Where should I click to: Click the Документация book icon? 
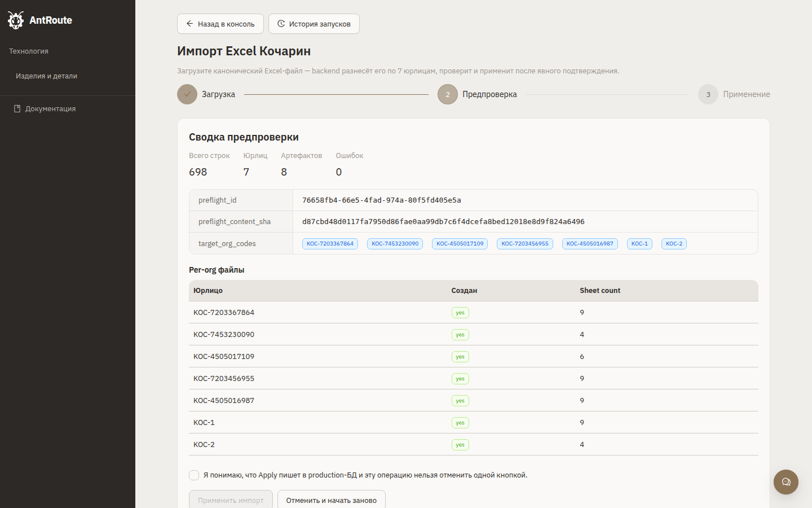click(17, 108)
